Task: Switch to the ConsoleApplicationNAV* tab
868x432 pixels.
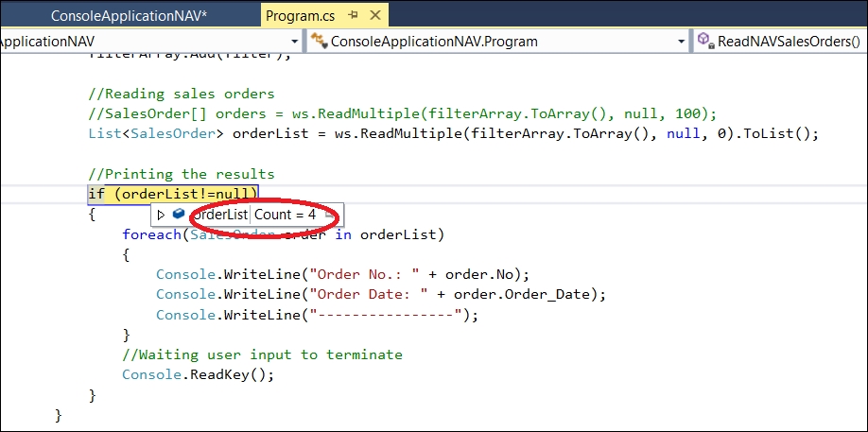Action: pyautogui.click(x=129, y=15)
